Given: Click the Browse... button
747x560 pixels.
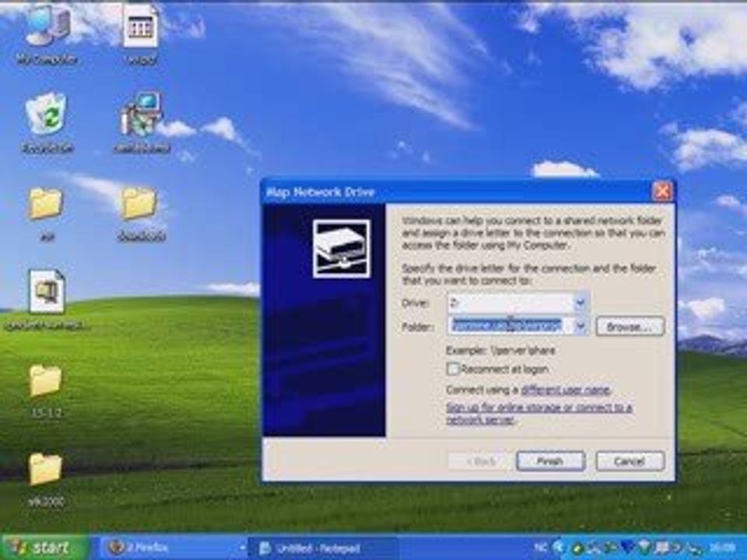Looking at the screenshot, I should pyautogui.click(x=630, y=327).
